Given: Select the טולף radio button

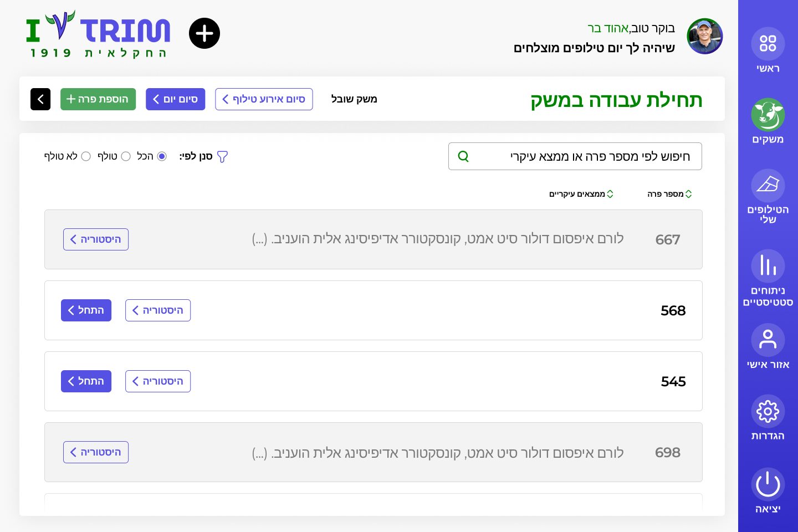Looking at the screenshot, I should pyautogui.click(x=126, y=156).
